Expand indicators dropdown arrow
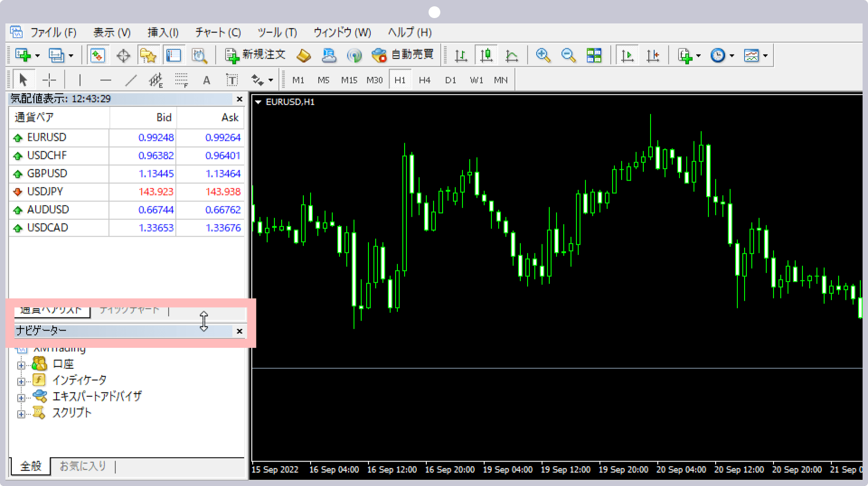Viewport: 868px width, 486px height. [698, 56]
